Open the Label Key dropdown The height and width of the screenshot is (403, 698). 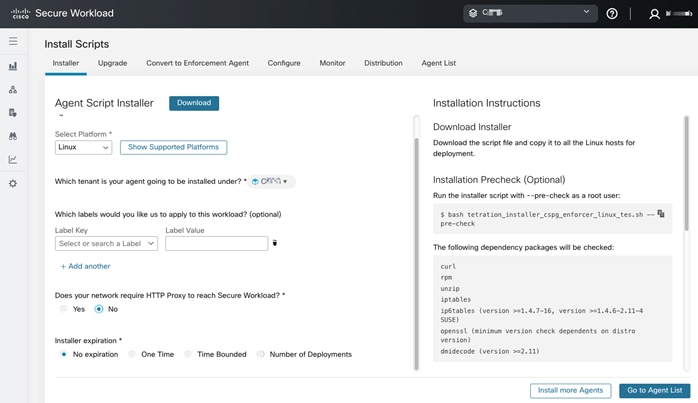pyautogui.click(x=106, y=244)
